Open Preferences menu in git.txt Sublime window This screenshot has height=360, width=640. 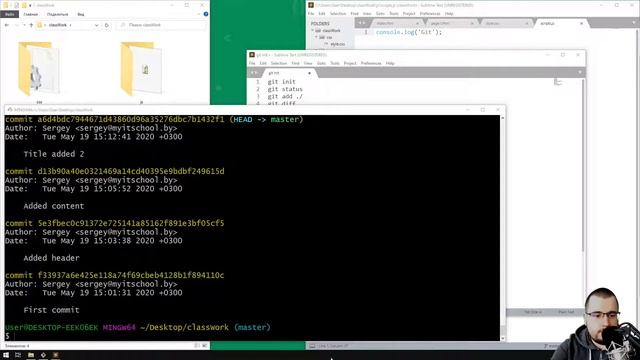371,63
